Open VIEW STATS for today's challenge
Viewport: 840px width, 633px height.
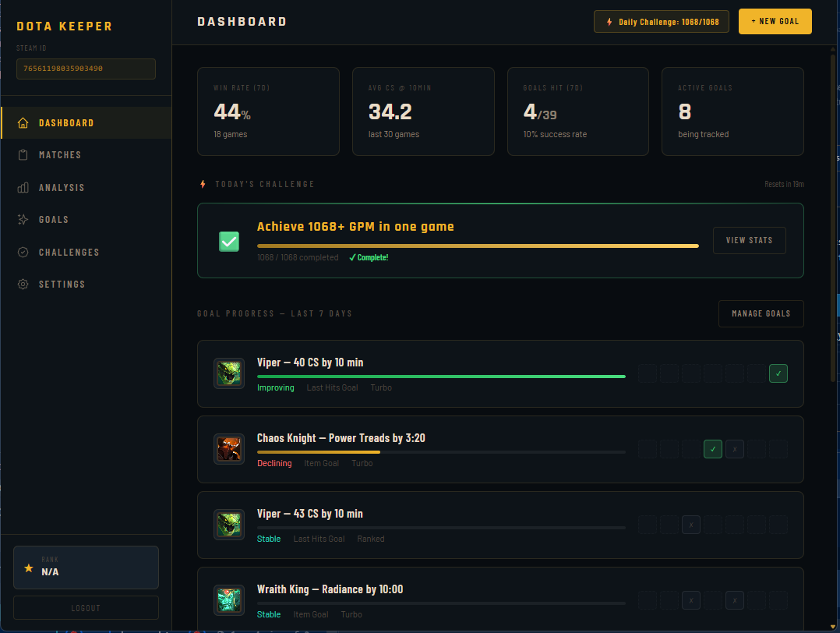pyautogui.click(x=749, y=240)
